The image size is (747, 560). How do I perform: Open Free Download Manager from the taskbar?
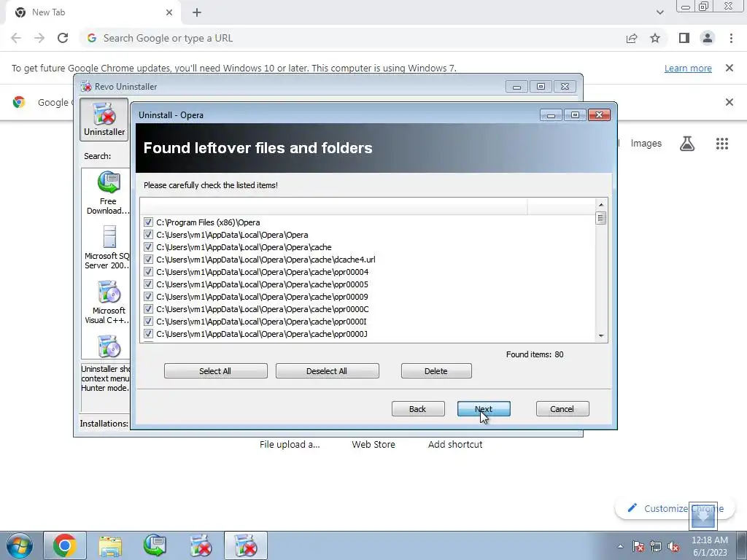pyautogui.click(x=155, y=545)
